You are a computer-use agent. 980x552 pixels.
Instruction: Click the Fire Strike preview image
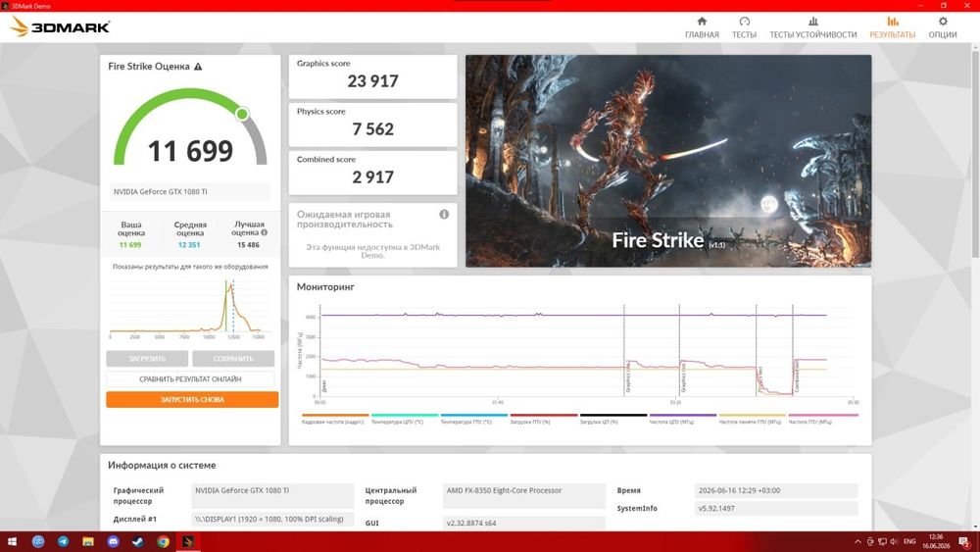click(668, 161)
